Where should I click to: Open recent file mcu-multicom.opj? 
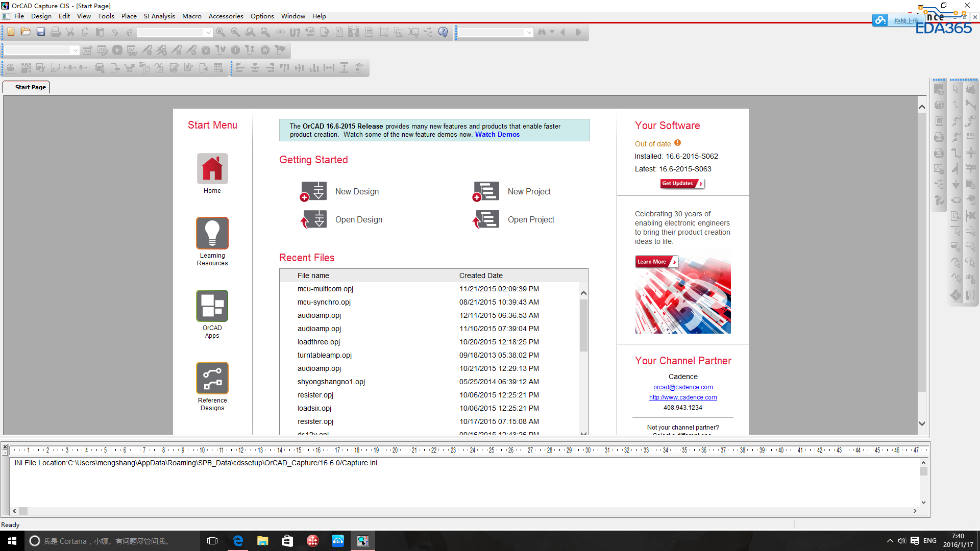pyautogui.click(x=325, y=289)
